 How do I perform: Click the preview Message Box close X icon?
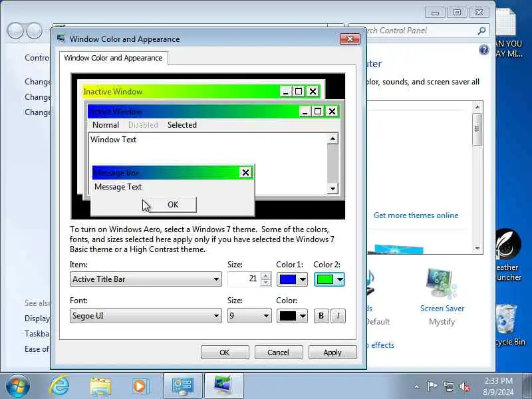245,172
